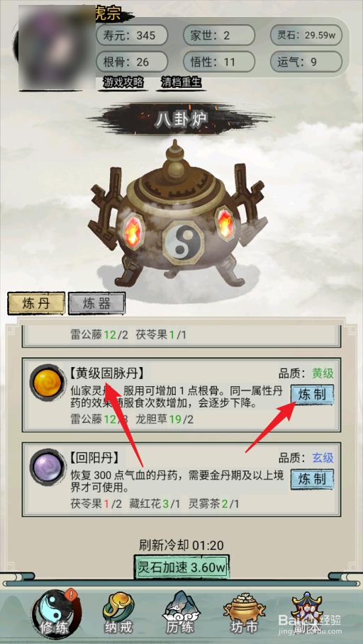Click 炼制 for 黄级固脉丹
The width and height of the screenshot is (363, 644).
point(312,395)
